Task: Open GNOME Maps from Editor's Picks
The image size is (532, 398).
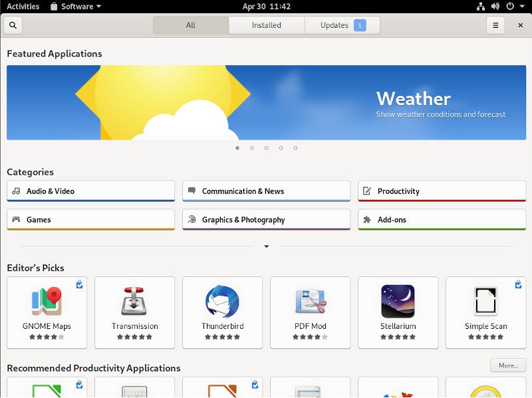Action: [x=46, y=312]
